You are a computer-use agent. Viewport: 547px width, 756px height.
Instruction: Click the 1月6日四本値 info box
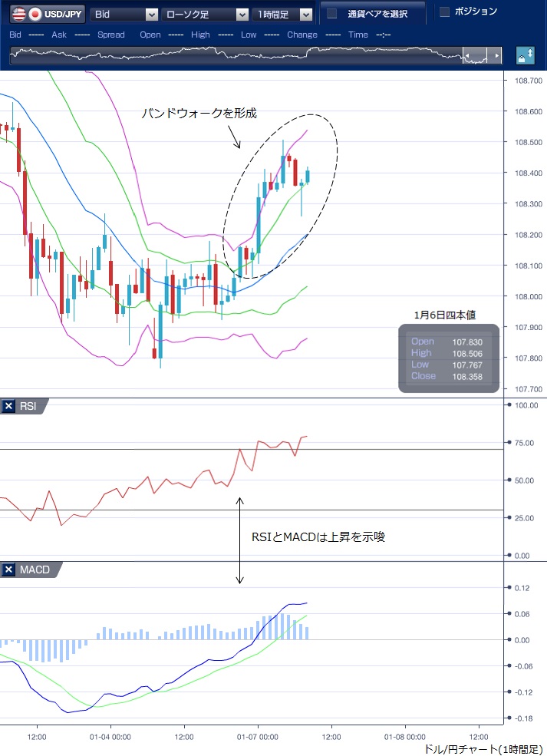point(448,358)
